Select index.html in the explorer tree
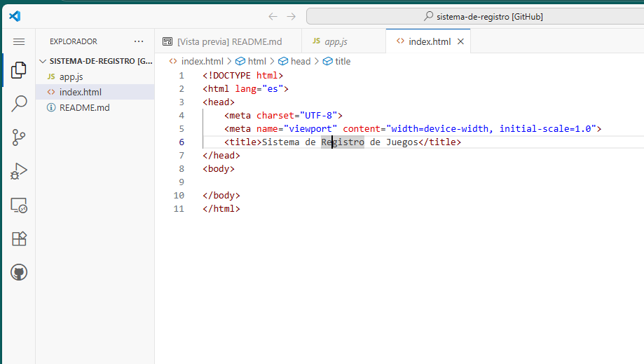 click(x=95, y=92)
